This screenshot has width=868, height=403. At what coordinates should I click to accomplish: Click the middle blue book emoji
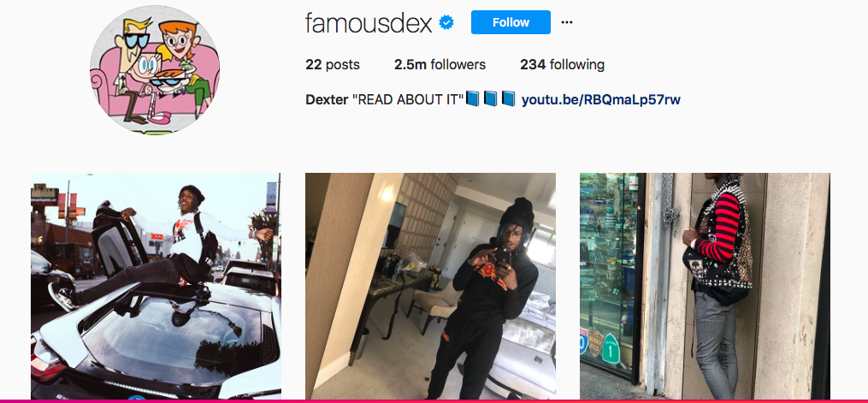[x=491, y=99]
